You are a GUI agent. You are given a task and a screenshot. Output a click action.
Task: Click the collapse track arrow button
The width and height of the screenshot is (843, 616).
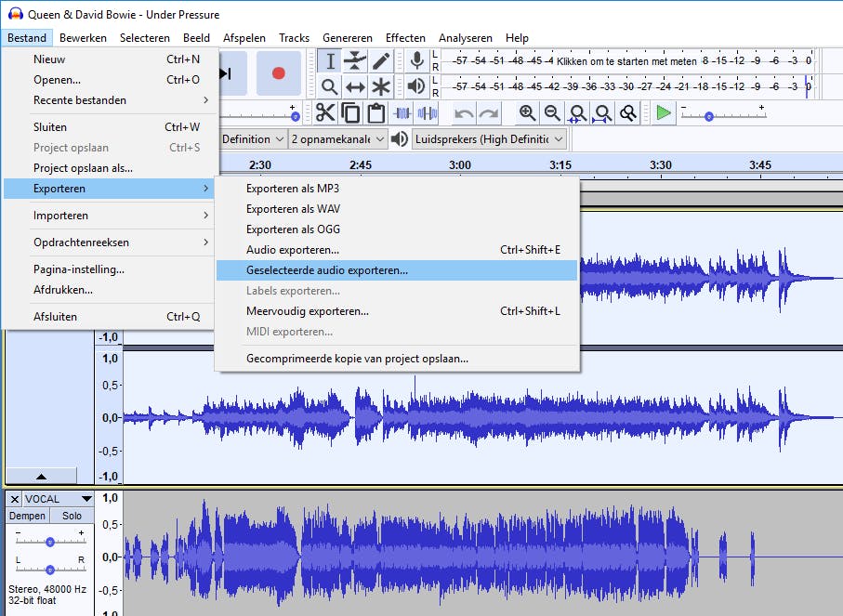point(42,476)
